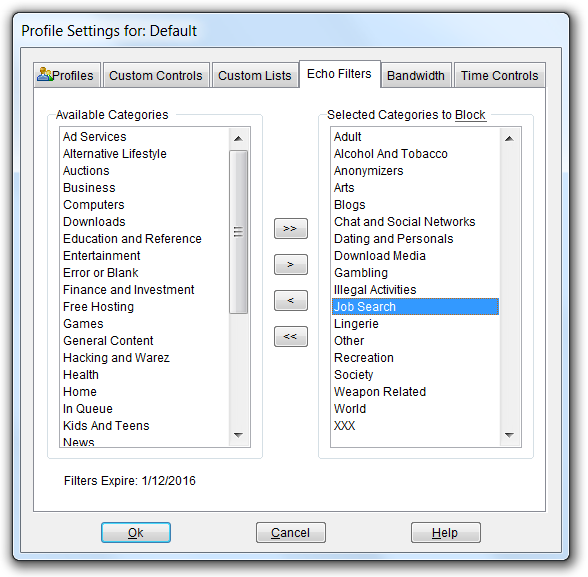Click Available Categories scroll up arrow
Viewport: 588px width, 577px height.
238,139
